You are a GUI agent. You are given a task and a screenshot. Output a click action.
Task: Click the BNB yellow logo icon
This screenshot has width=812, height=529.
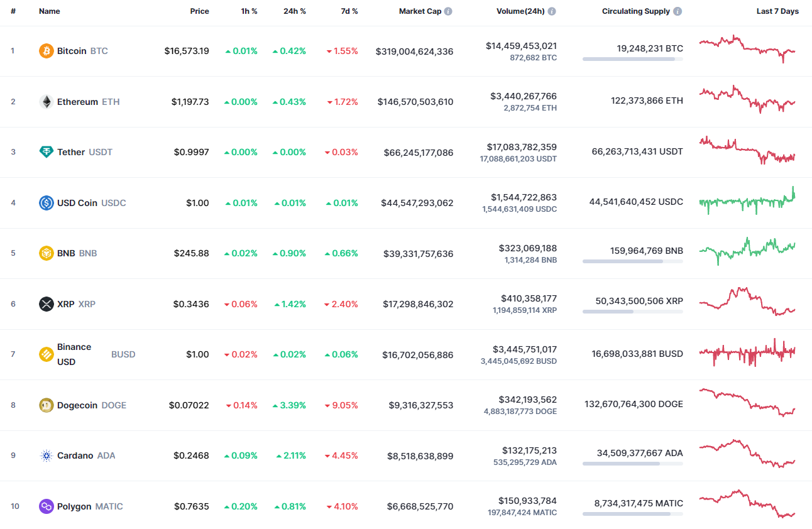(x=46, y=253)
